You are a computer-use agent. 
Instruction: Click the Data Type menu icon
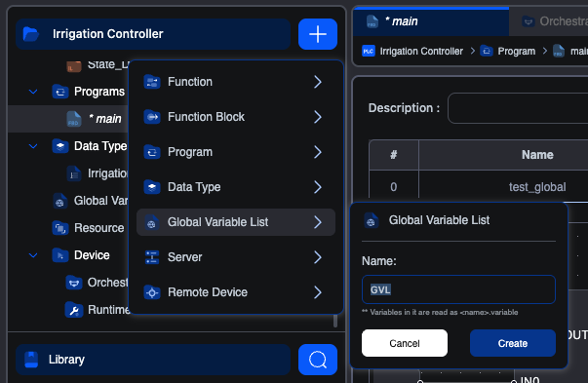coord(152,187)
